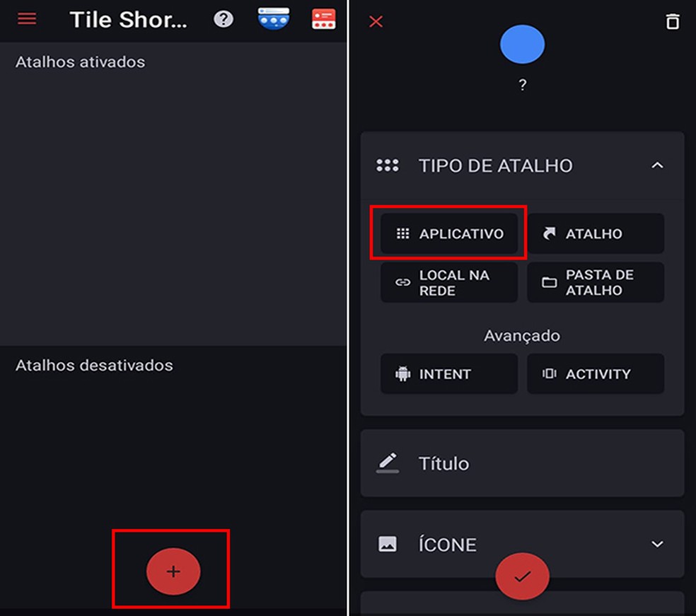
Task: Open the blue tile panel icon
Action: click(x=274, y=18)
